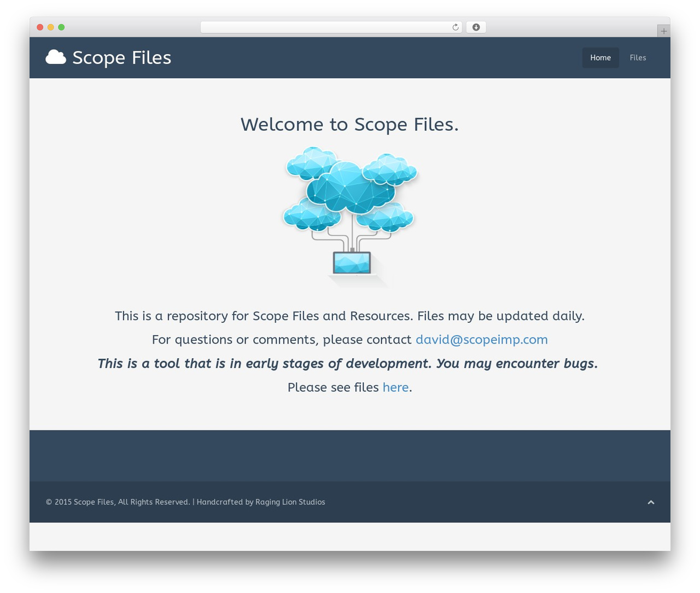This screenshot has width=700, height=593.
Task: Click the copyright text in the footer
Action: [185, 502]
